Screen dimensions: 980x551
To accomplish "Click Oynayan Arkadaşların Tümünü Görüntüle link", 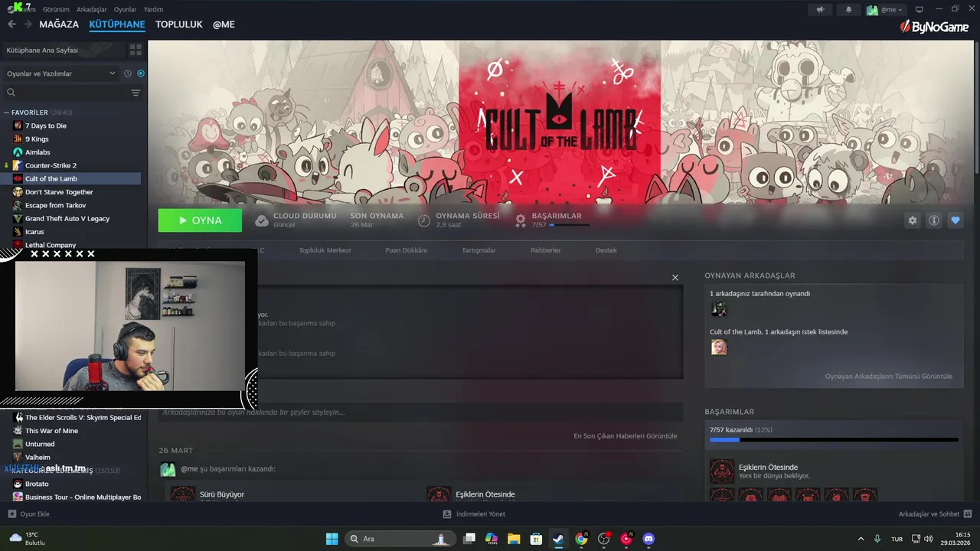I will click(888, 377).
